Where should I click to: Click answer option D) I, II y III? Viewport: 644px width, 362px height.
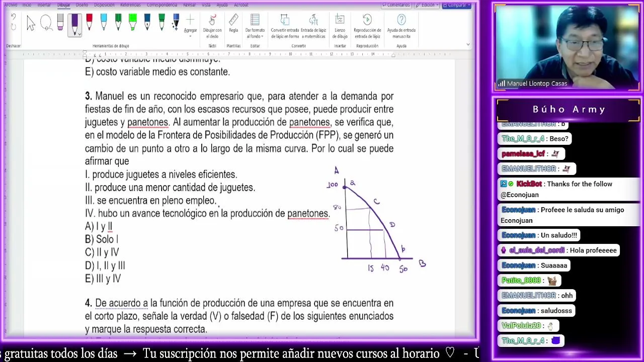coord(105,265)
